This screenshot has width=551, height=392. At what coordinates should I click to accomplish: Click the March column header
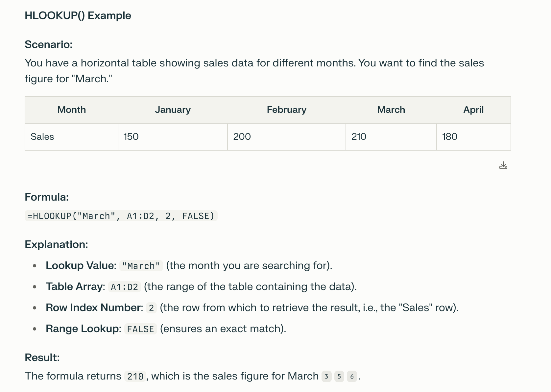point(391,110)
